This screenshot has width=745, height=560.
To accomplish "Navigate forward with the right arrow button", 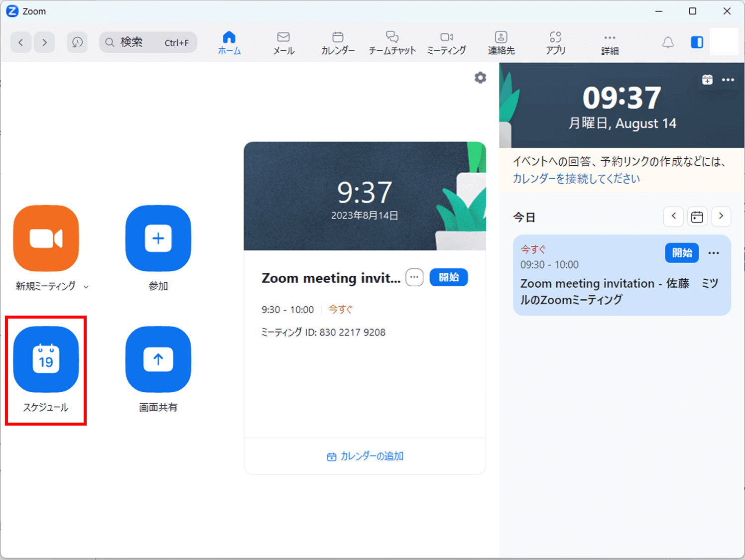I will pos(44,42).
